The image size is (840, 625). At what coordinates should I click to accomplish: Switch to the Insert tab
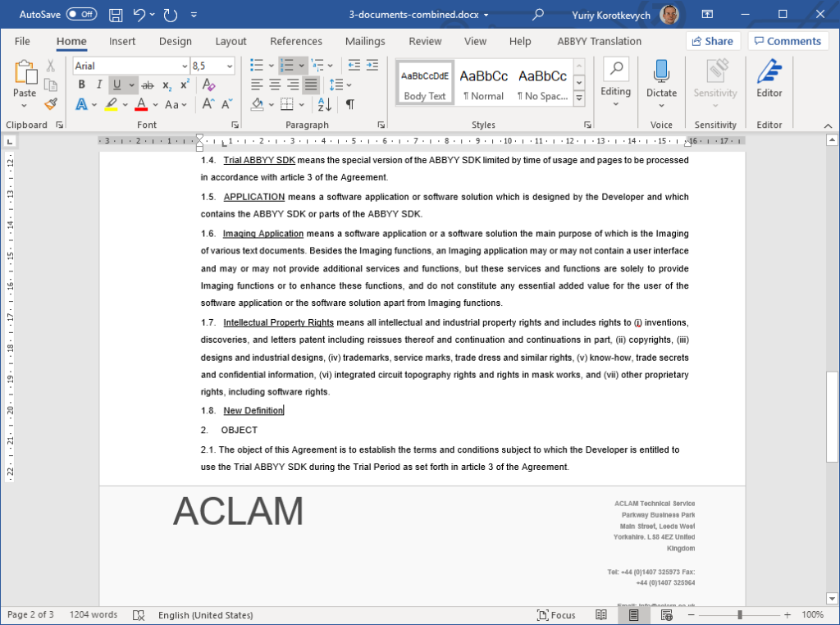click(x=122, y=41)
